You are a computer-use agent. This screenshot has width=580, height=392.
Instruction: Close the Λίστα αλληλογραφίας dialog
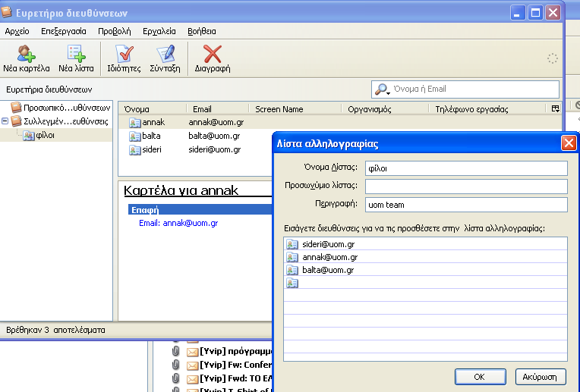tap(569, 143)
